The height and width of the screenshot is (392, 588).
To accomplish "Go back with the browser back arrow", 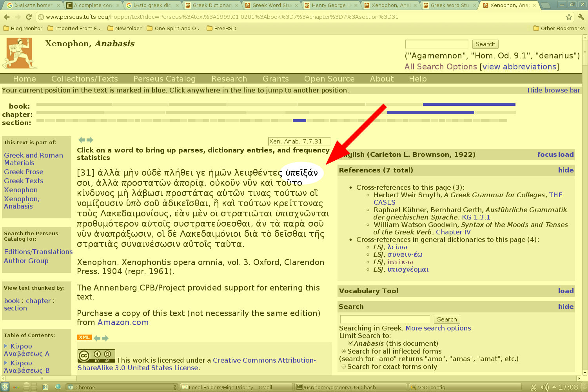I will tap(7, 17).
